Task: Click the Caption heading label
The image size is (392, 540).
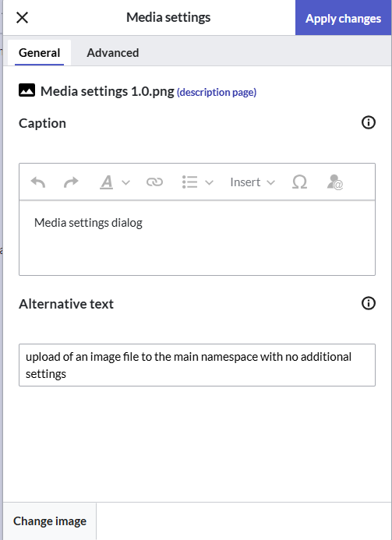Action: (42, 123)
